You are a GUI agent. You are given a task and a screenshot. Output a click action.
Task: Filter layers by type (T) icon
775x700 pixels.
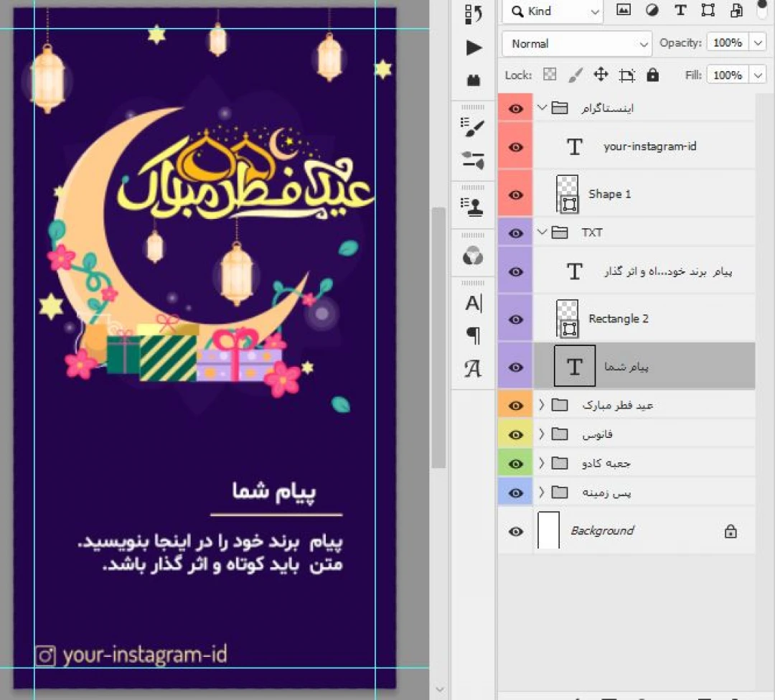tap(680, 11)
